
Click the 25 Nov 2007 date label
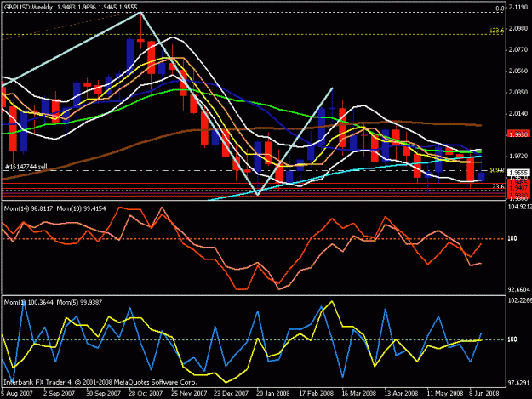[x=189, y=394]
